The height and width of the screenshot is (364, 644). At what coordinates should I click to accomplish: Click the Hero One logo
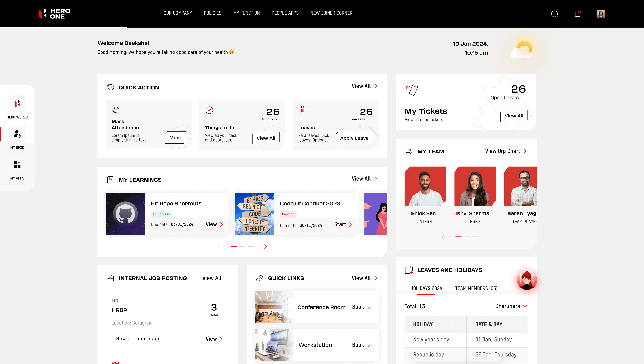coord(55,14)
